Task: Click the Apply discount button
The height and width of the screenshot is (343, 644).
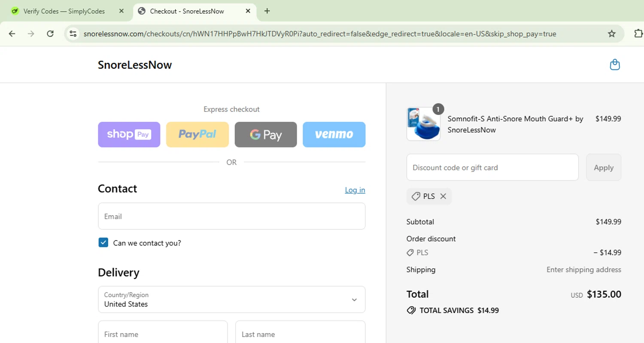Action: click(x=604, y=167)
